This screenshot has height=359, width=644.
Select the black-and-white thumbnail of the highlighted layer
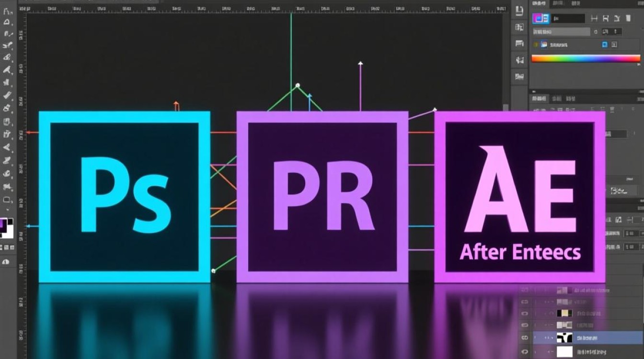564,338
